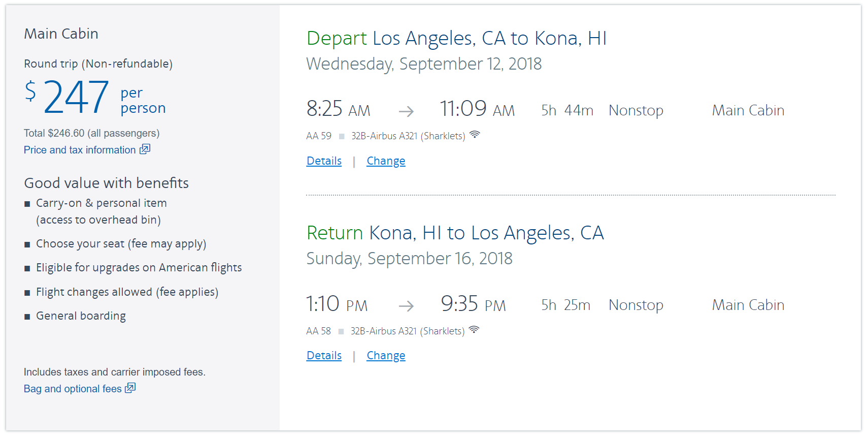Click the arrow between 8:25 AM and 11:09 AM

(406, 111)
